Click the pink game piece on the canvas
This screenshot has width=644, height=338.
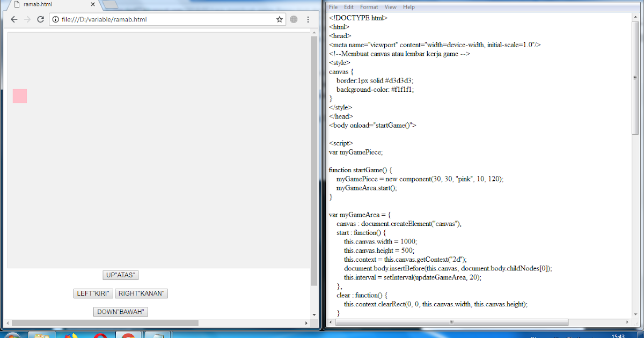click(x=19, y=95)
